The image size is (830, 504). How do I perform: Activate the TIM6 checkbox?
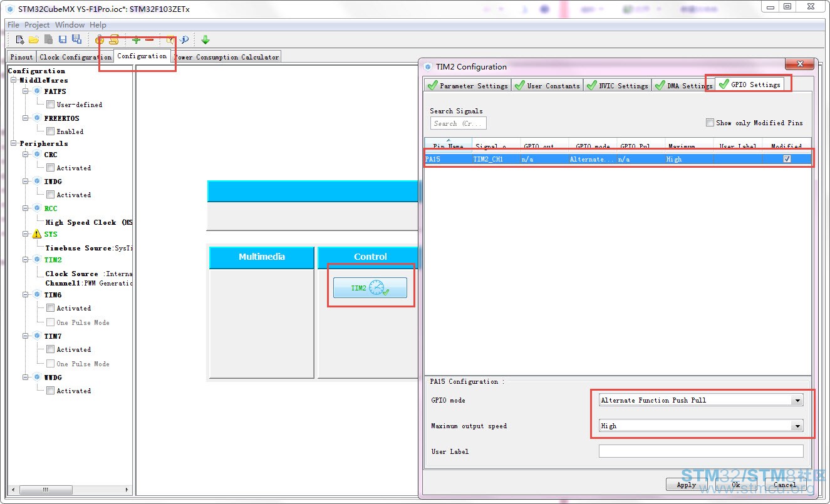(x=50, y=308)
